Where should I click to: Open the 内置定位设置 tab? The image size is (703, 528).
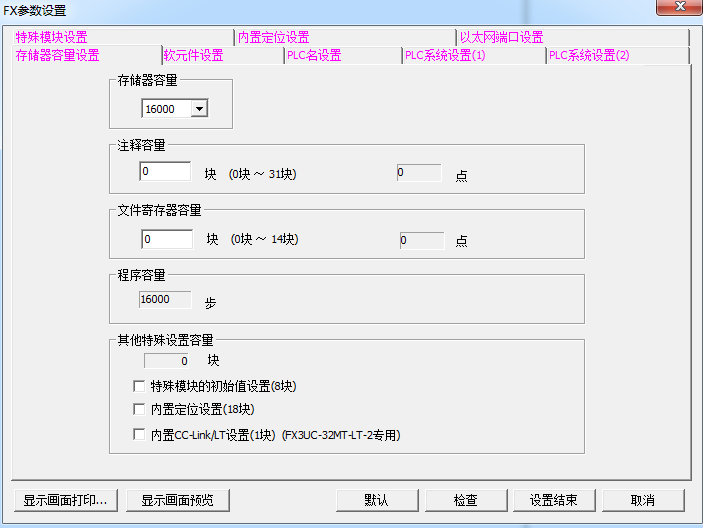[273, 38]
